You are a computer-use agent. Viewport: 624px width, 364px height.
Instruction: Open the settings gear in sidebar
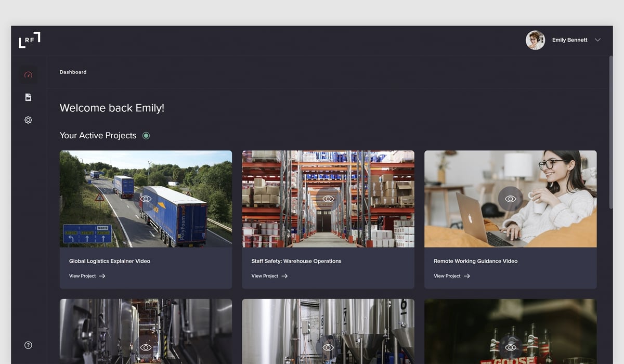point(28,120)
